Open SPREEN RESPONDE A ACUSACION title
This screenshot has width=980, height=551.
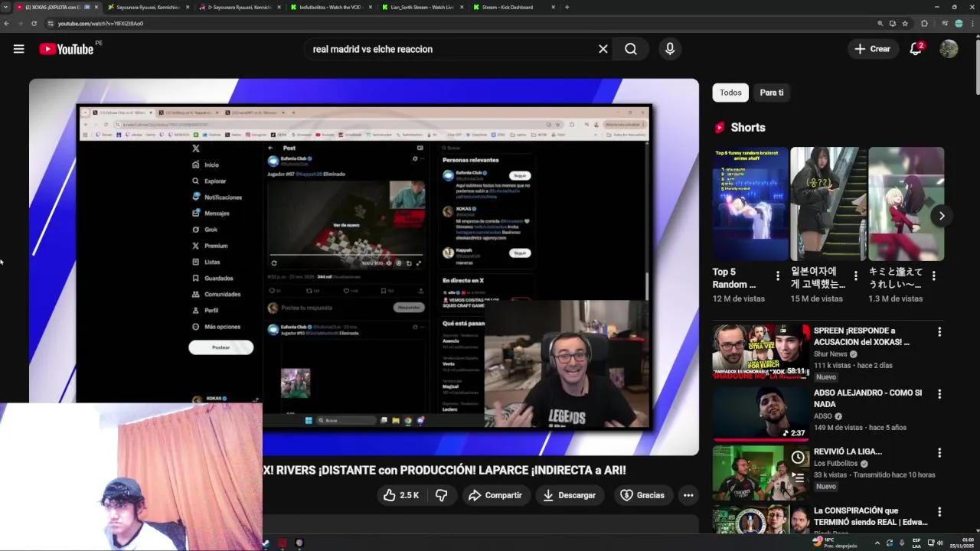tap(862, 336)
